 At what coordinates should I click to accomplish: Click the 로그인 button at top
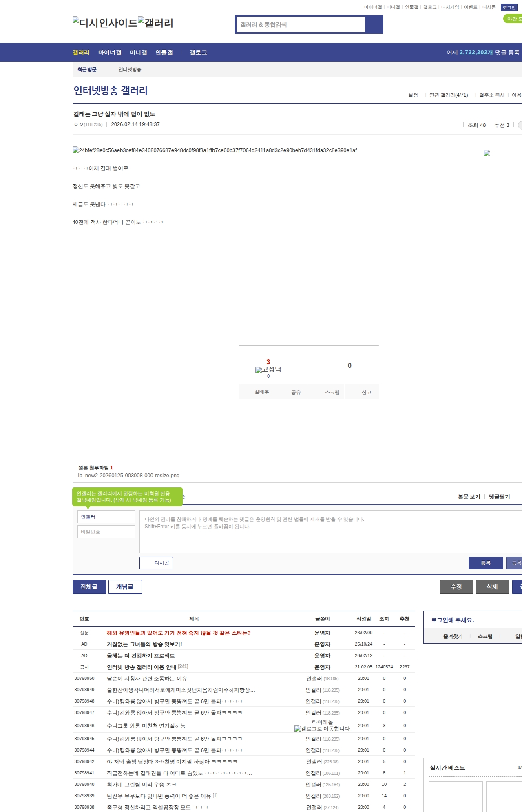(509, 7)
